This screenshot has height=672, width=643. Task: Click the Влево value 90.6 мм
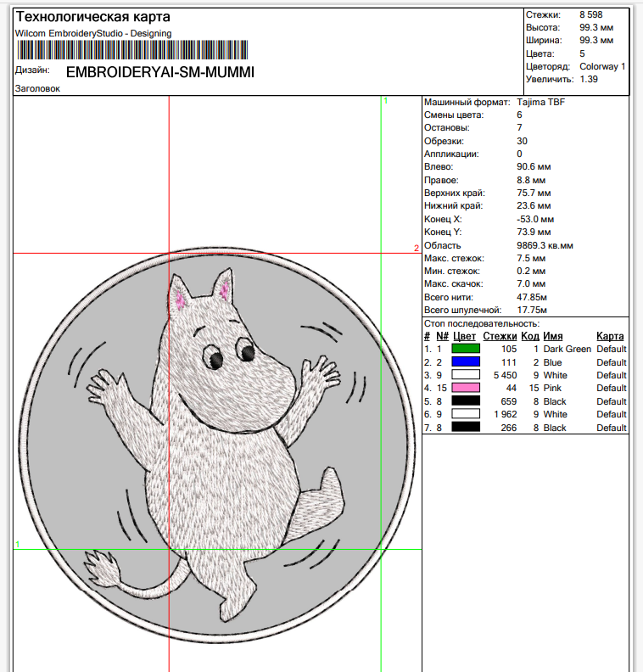(534, 166)
